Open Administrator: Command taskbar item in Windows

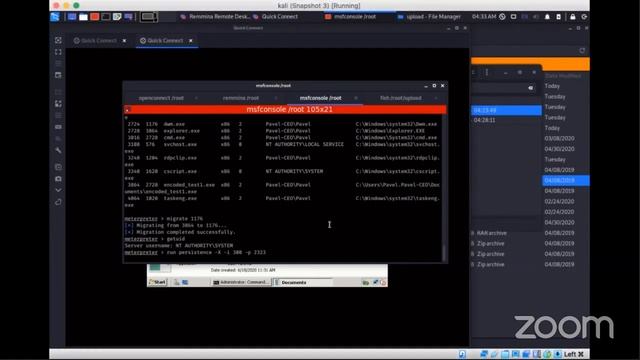tap(241, 282)
